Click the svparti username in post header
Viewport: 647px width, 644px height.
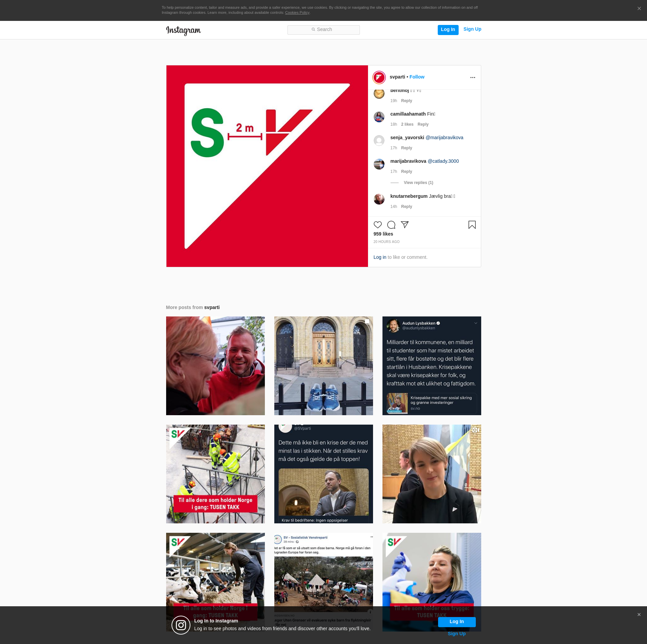tap(397, 77)
